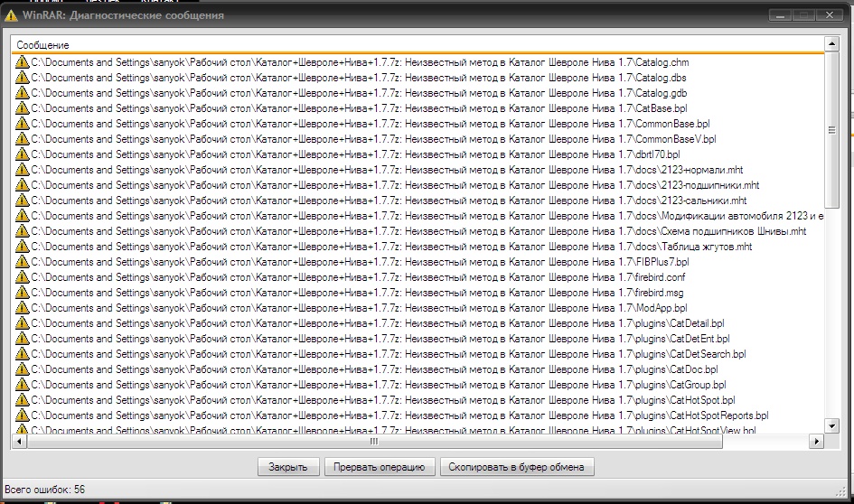Minimize the WinRAR diagnostic window
This screenshot has height=504, width=854.
tap(780, 15)
